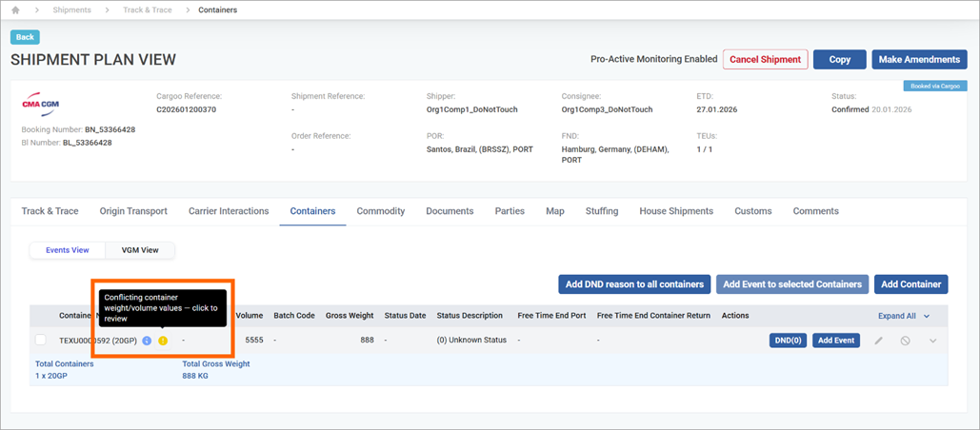Click the CMA CGM carrier logo
Image resolution: width=980 pixels, height=430 pixels.
(41, 105)
